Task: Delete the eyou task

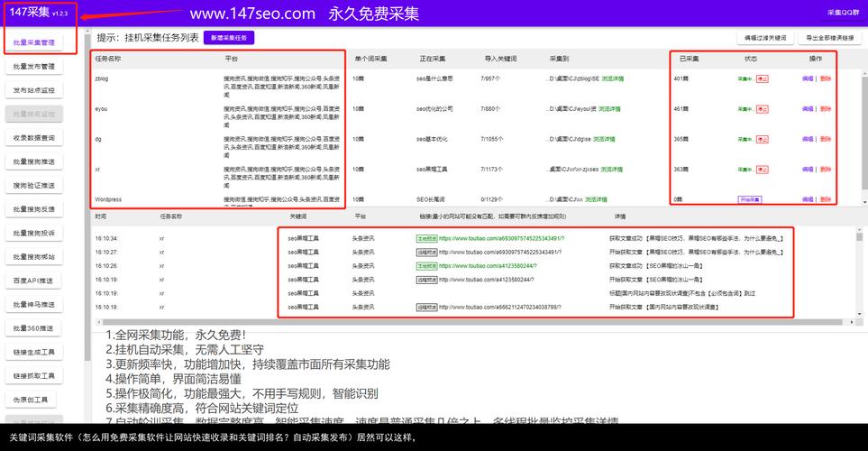Action: point(826,109)
